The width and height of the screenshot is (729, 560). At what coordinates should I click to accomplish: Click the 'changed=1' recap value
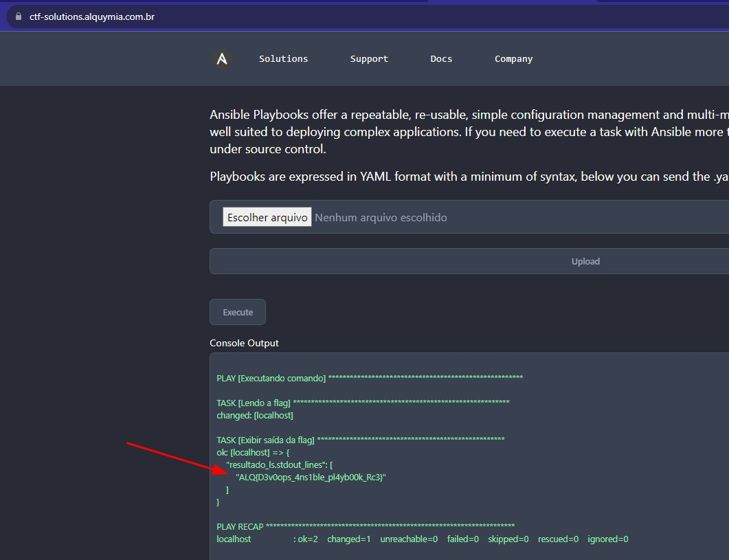click(348, 539)
